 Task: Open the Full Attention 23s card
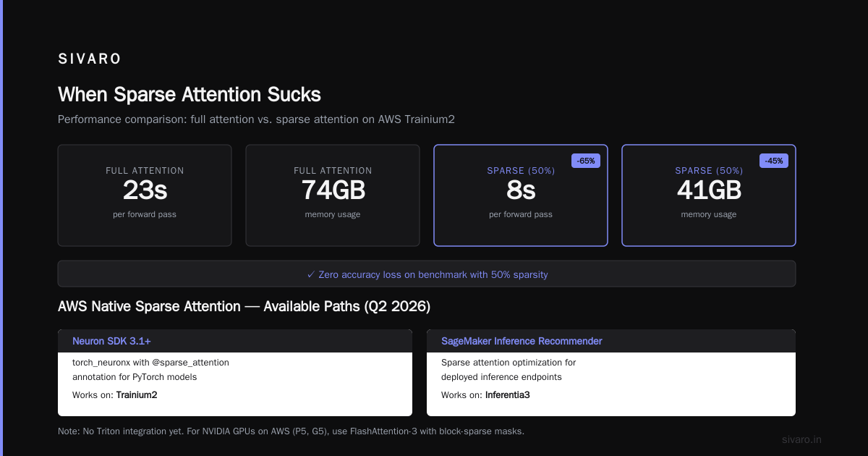(x=145, y=195)
